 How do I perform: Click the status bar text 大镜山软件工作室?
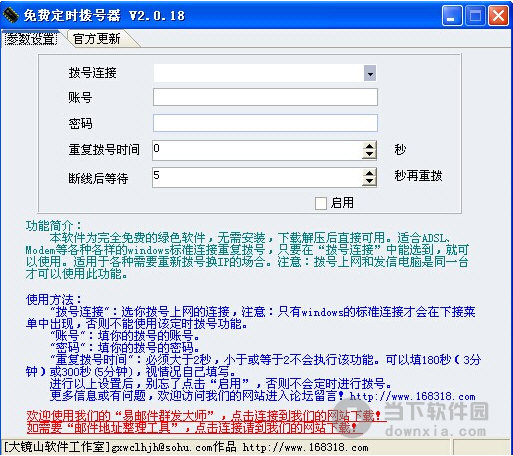click(57, 447)
